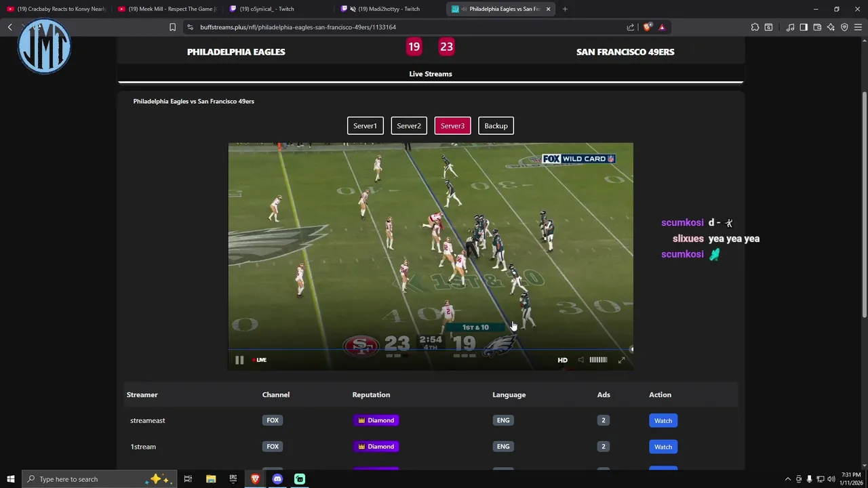Click the Windows taskbar search box
Image resolution: width=868 pixels, height=488 pixels.
[100, 479]
